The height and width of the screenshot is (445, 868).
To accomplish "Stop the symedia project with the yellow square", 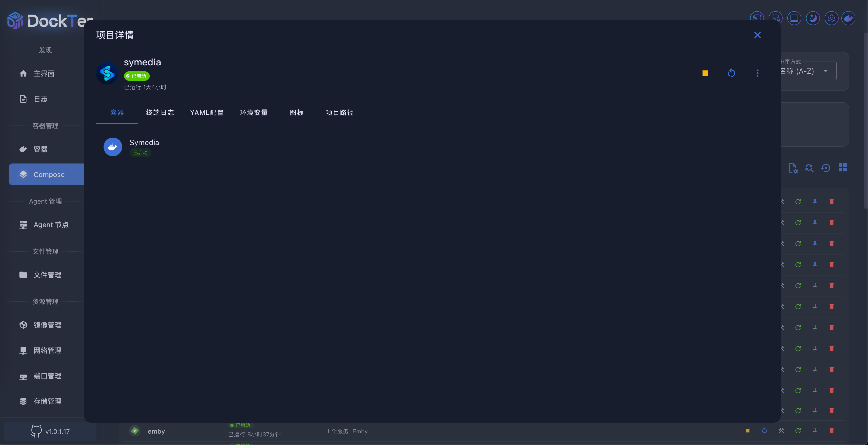I will [705, 73].
